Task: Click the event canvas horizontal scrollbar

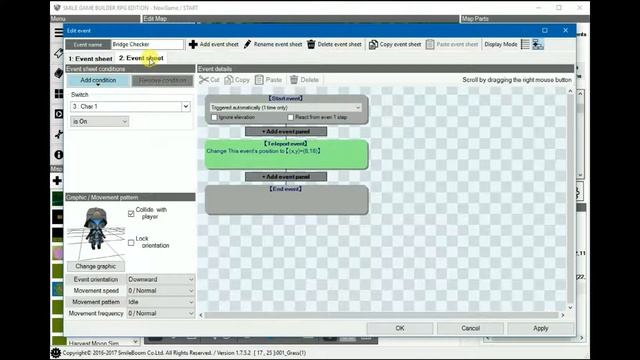Action: pos(381,315)
